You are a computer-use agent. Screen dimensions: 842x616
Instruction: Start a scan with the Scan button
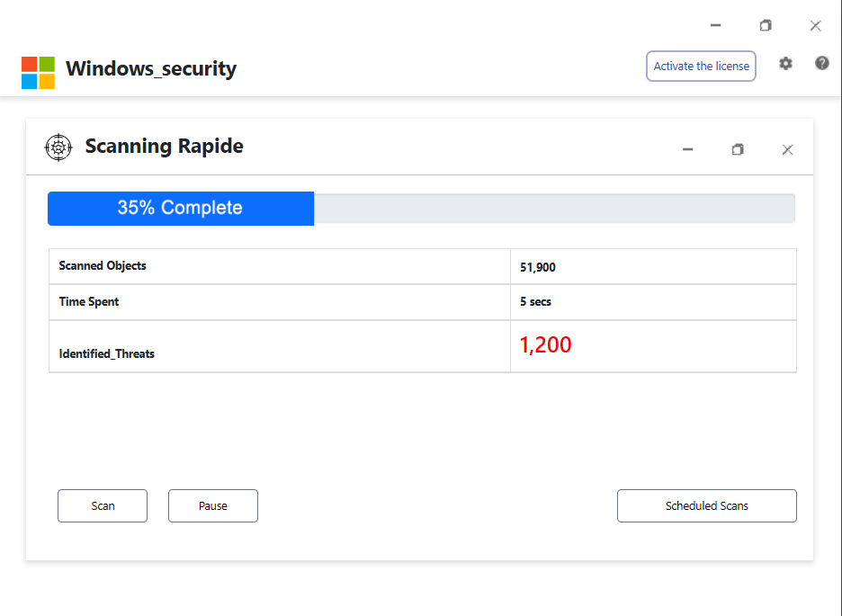(103, 505)
